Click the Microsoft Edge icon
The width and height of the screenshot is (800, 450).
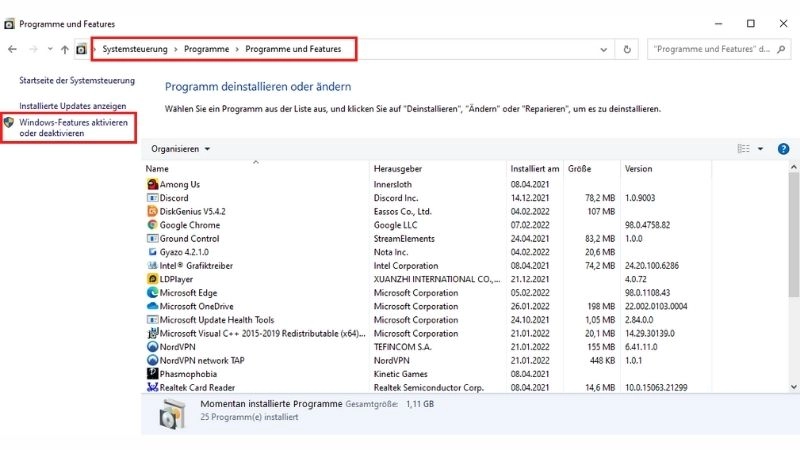click(152, 292)
